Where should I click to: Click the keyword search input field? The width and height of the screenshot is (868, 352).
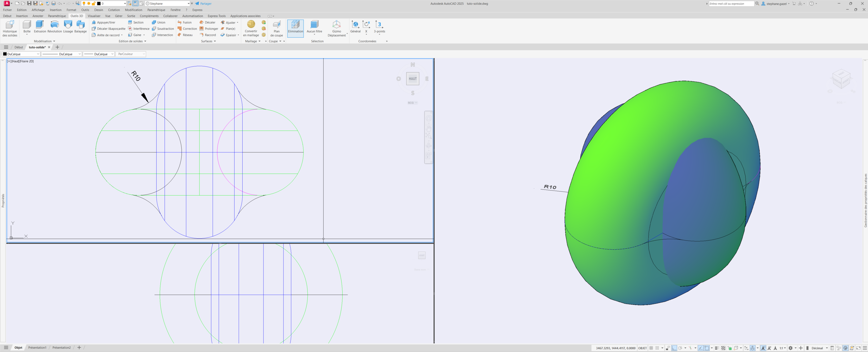click(731, 4)
